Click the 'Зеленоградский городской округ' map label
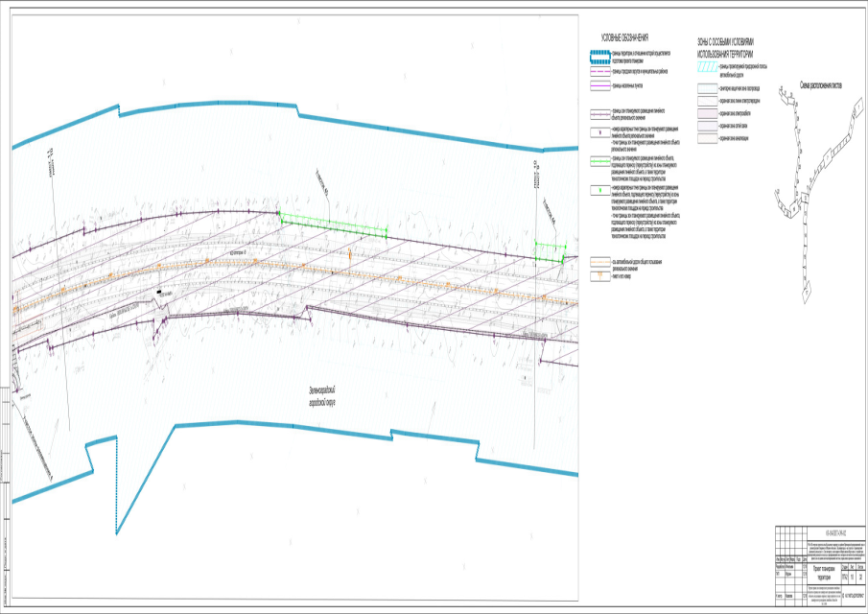The image size is (868, 614). (315, 393)
